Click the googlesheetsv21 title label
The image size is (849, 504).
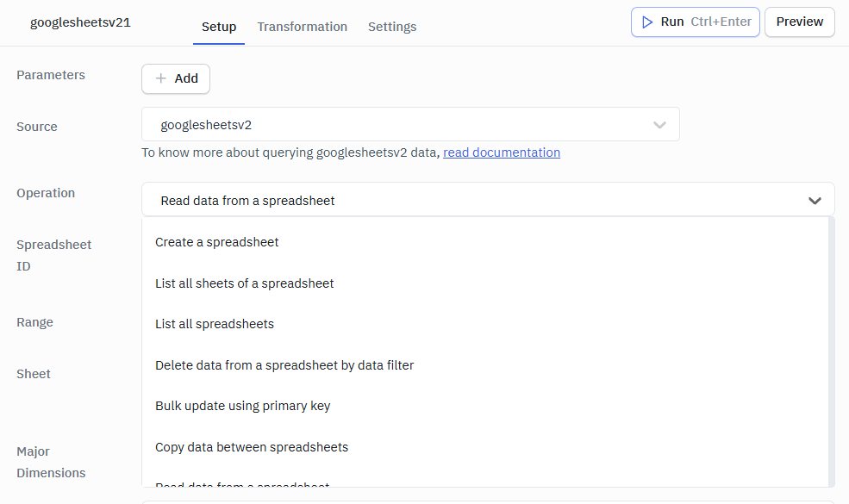pyautogui.click(x=80, y=22)
